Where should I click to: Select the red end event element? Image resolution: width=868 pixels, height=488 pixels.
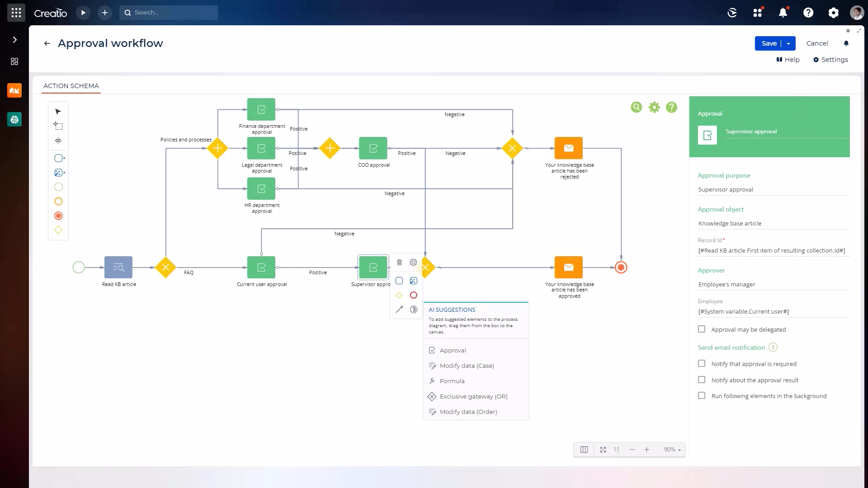[x=58, y=216]
